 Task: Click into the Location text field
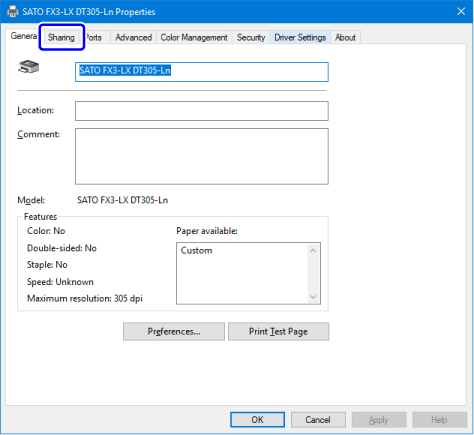pyautogui.click(x=202, y=111)
